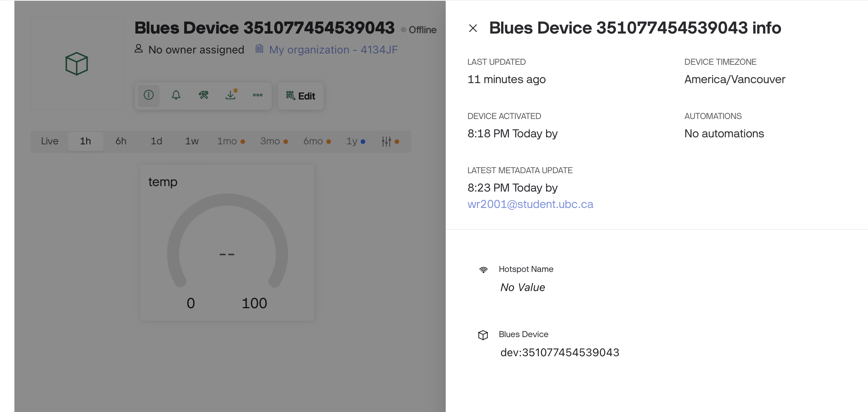The height and width of the screenshot is (412, 868).
Task: Click the Edit dashboard button
Action: click(301, 96)
